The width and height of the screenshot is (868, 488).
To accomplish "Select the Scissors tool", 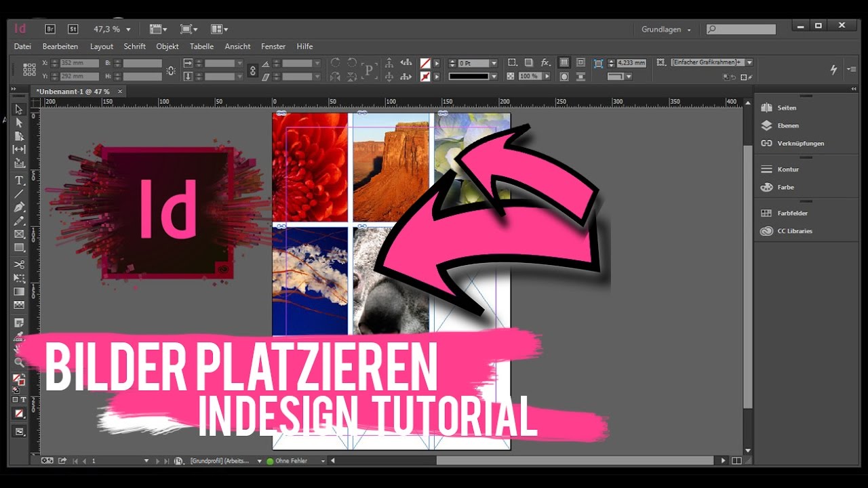I will point(19,264).
